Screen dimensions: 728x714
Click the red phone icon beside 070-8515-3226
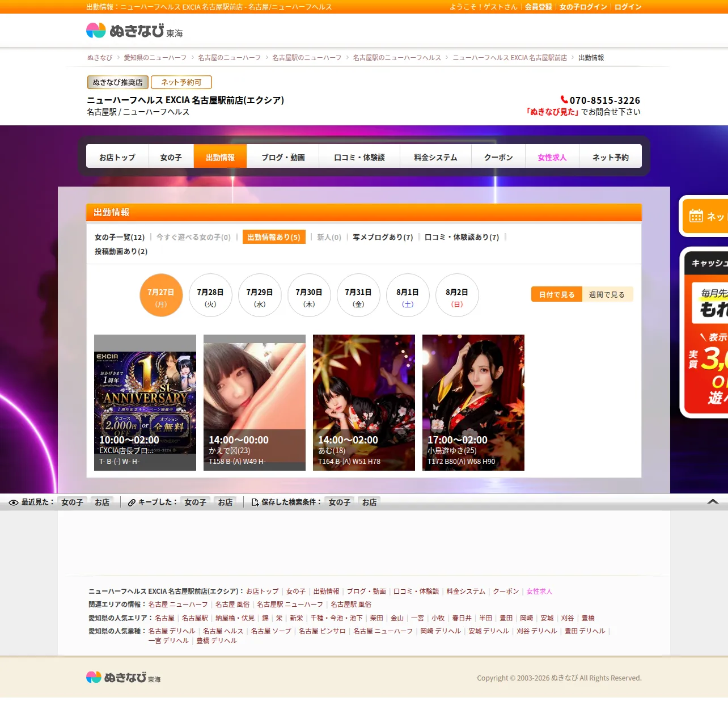[564, 100]
